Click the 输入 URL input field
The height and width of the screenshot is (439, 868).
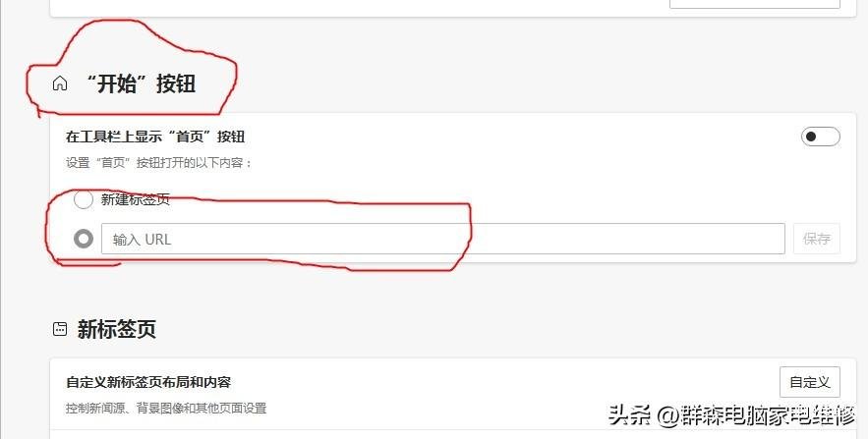(443, 239)
